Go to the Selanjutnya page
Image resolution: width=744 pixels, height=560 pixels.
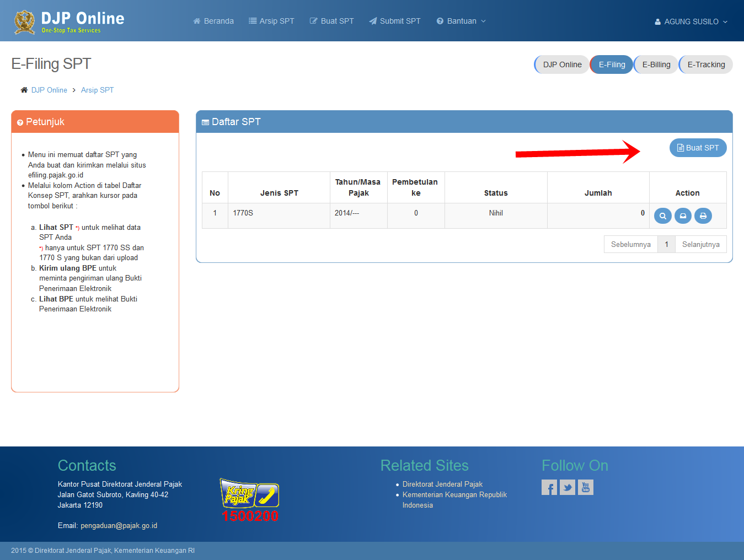point(701,244)
